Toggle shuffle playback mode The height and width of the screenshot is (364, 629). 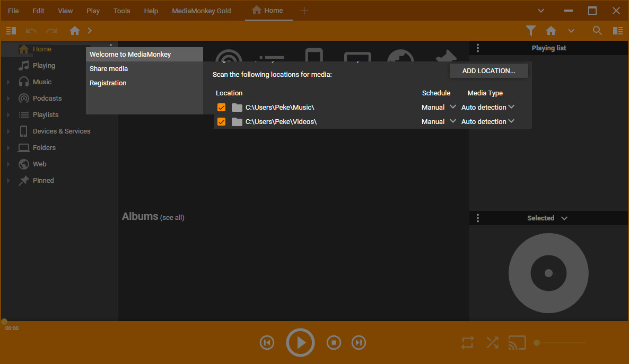tap(492, 343)
